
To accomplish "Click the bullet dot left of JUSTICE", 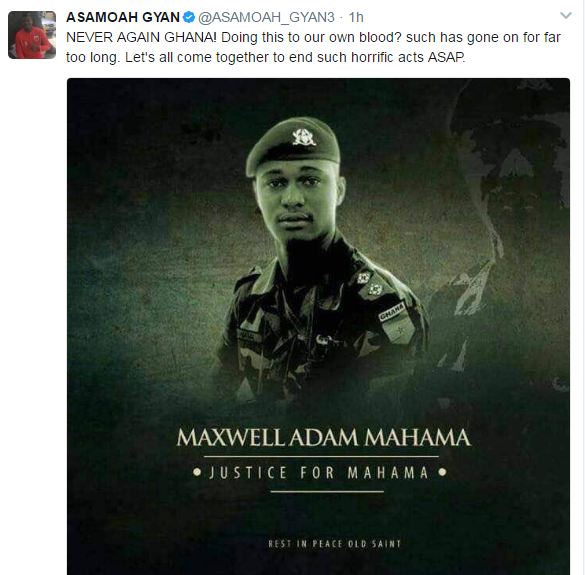I will point(197,472).
